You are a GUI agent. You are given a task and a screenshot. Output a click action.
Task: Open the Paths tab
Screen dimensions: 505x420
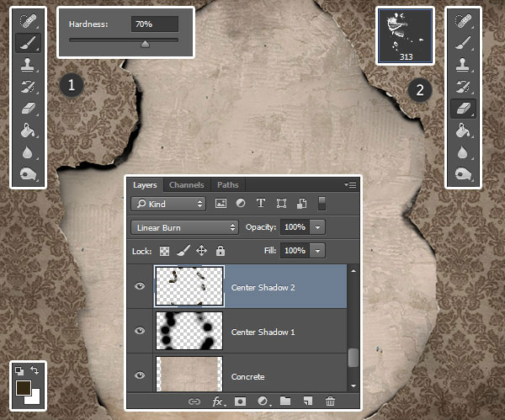[227, 185]
